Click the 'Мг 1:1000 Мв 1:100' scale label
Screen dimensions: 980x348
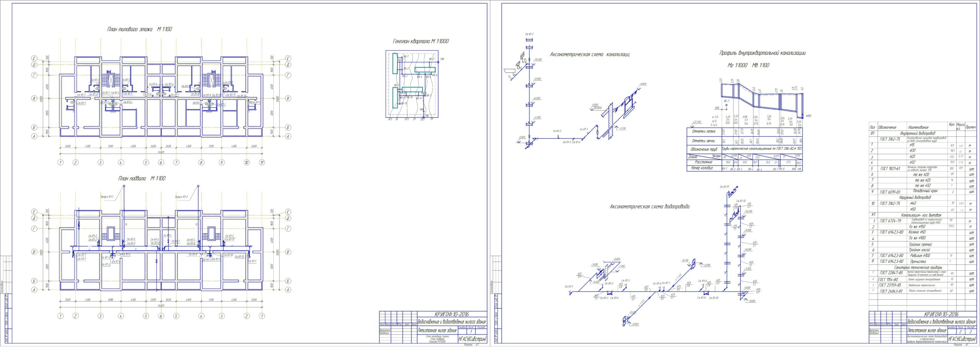748,65
